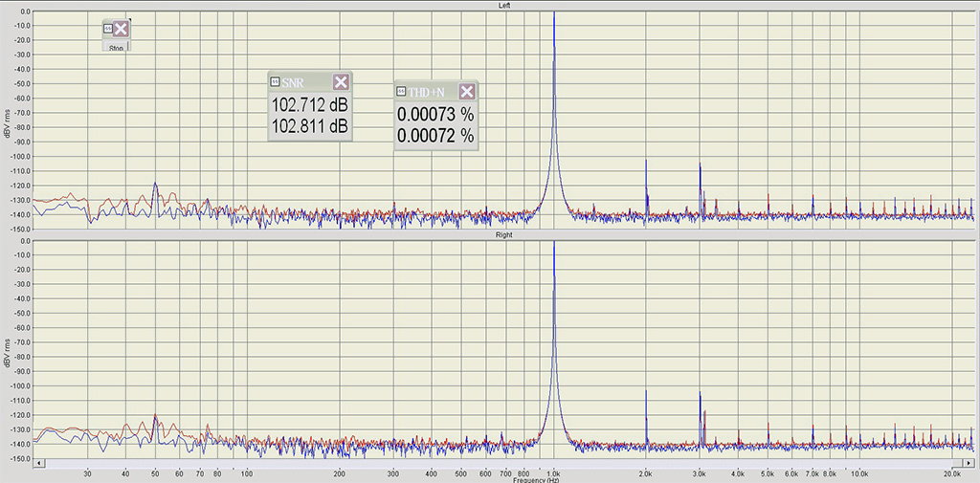Select the 102.712 dB SNR reading
The image size is (980, 483).
click(x=310, y=105)
